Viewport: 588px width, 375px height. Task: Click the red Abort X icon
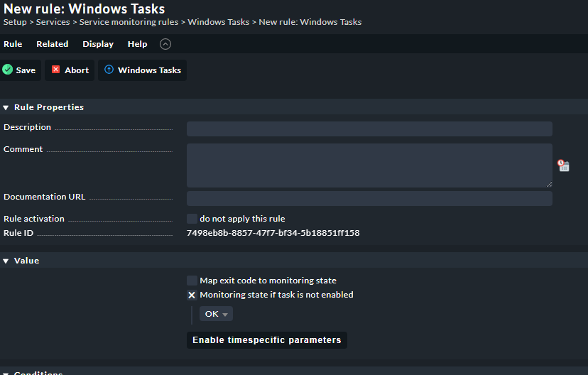coord(56,70)
